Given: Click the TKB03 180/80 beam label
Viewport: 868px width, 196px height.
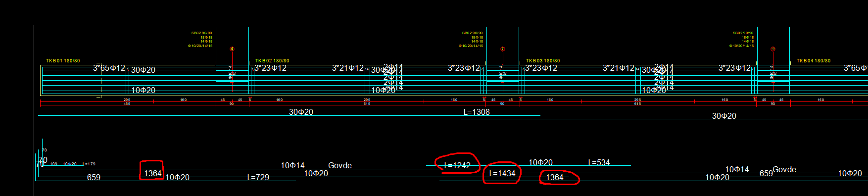Looking at the screenshot, I should pos(543,61).
